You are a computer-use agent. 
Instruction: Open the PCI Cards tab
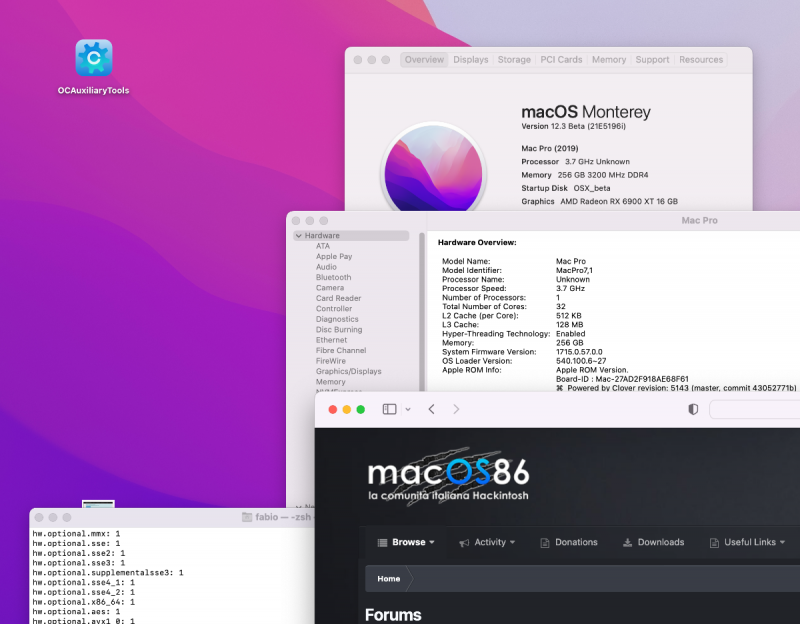561,60
